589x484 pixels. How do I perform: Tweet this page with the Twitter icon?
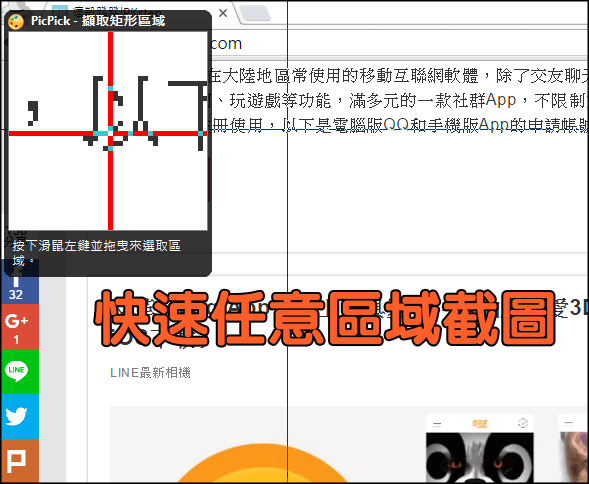tap(20, 416)
